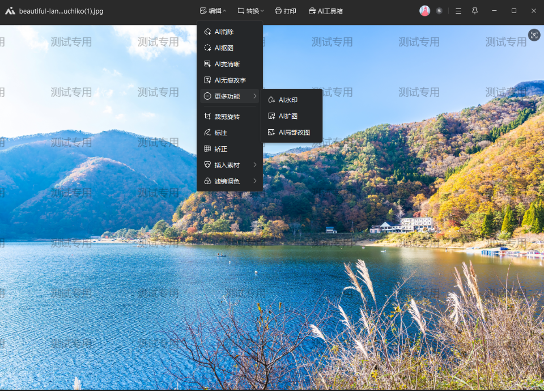Open the 转换 dropdown menu
Screen dimensions: 544x392
pos(250,11)
